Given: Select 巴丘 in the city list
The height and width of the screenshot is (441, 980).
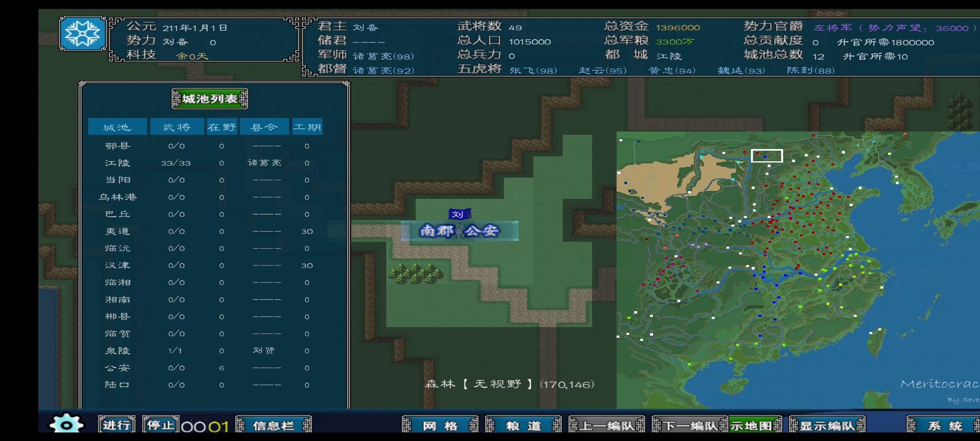Looking at the screenshot, I should [x=118, y=214].
